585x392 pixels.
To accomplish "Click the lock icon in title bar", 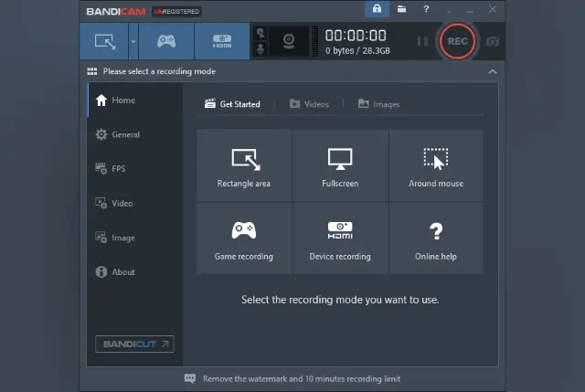I will pyautogui.click(x=376, y=10).
